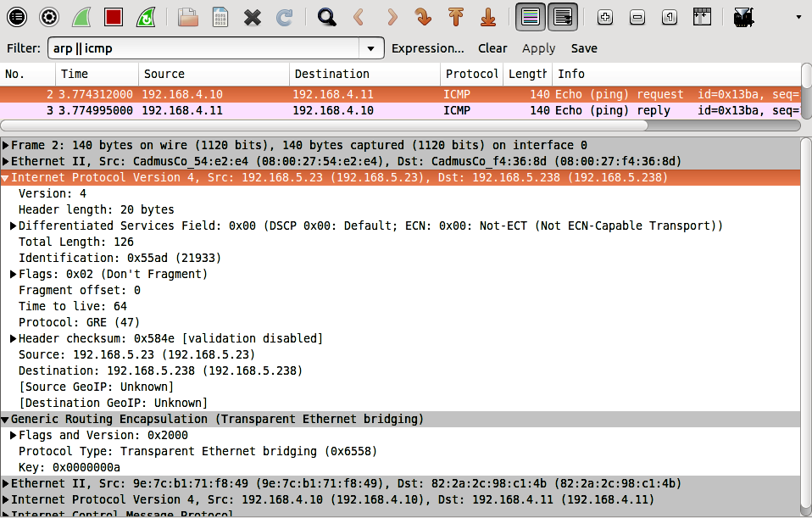Viewport: 812px width, 518px height.
Task: Stop the running capture with red square
Action: click(114, 17)
